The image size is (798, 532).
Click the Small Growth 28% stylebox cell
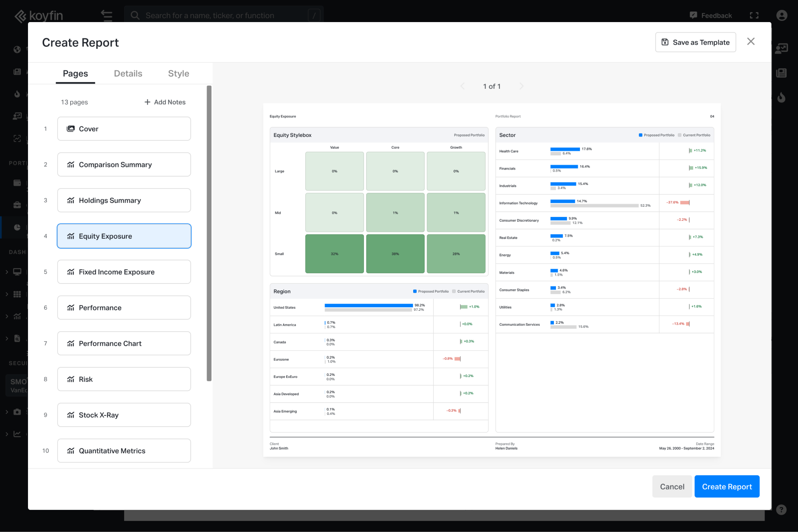[456, 254]
